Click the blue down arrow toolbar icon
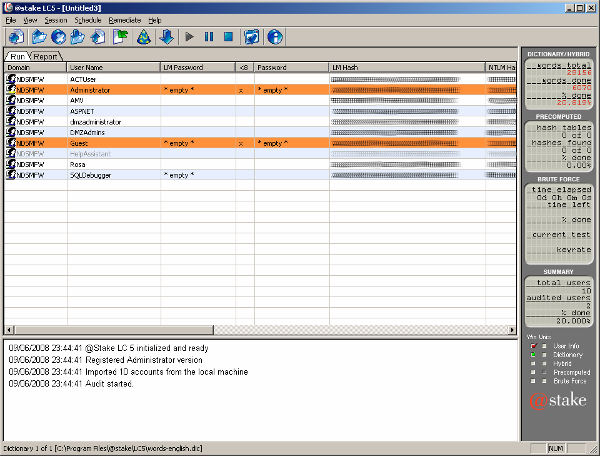 (167, 37)
